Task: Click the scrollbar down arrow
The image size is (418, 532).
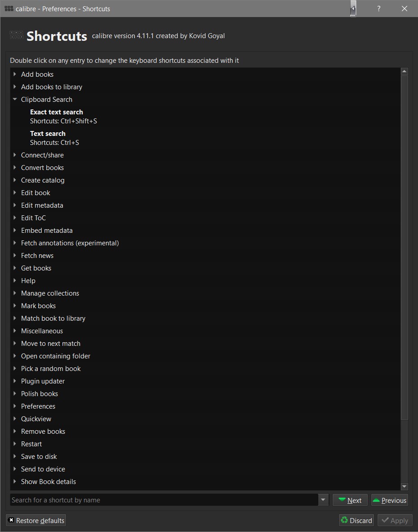Action: pyautogui.click(x=404, y=486)
